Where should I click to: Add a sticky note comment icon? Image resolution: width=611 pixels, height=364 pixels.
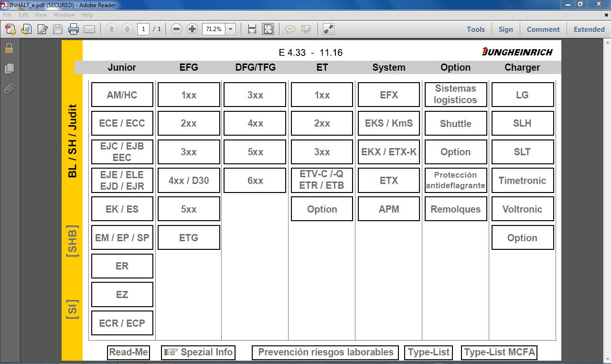(x=290, y=29)
